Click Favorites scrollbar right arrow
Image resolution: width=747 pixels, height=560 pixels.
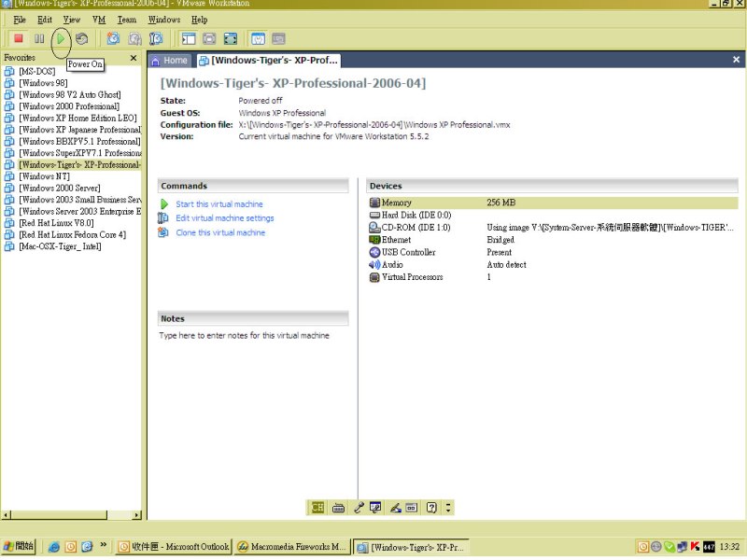[136, 515]
